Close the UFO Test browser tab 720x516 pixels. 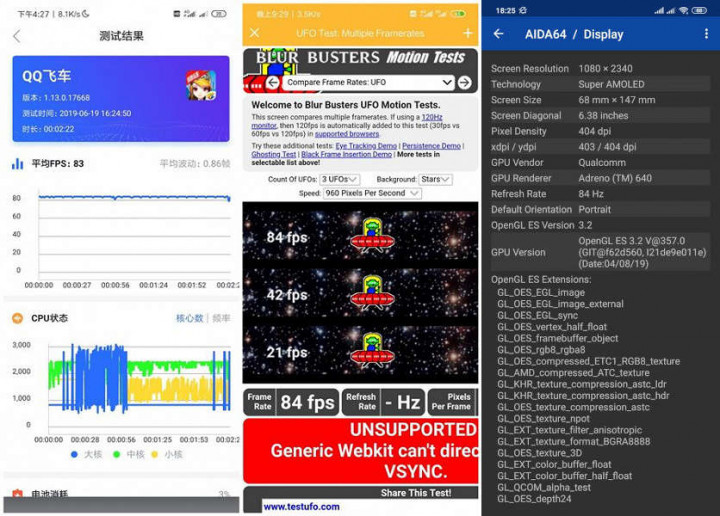tap(255, 33)
